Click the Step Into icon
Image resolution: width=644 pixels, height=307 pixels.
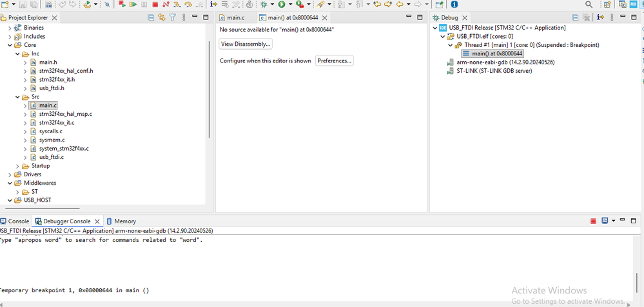point(177,4)
